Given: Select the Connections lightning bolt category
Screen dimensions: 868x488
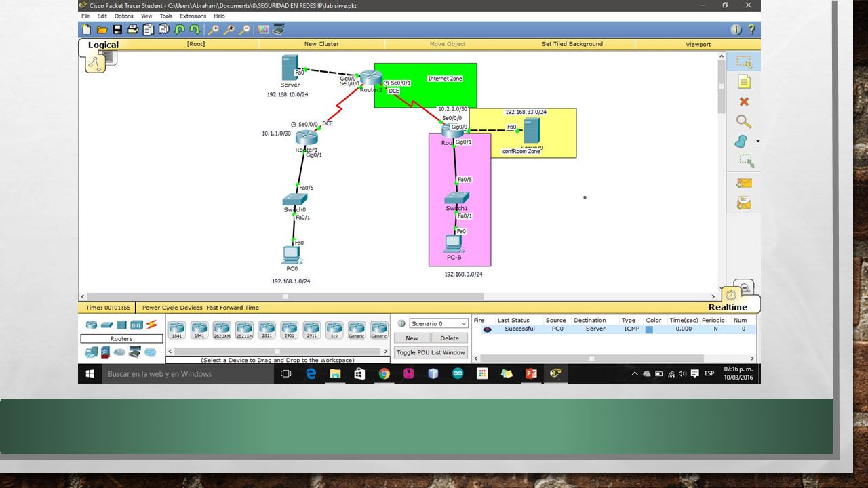Looking at the screenshot, I should (x=151, y=325).
